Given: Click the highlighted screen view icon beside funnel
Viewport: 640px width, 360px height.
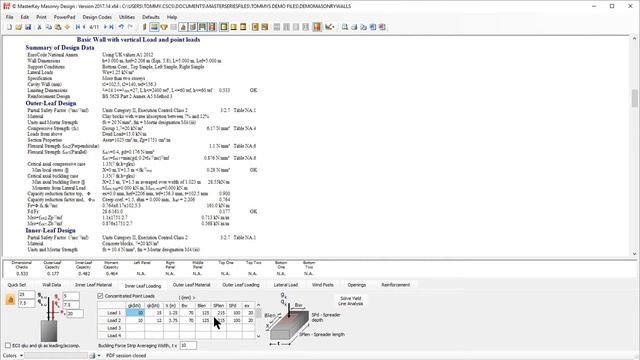Looking at the screenshot, I should pyautogui.click(x=154, y=27).
